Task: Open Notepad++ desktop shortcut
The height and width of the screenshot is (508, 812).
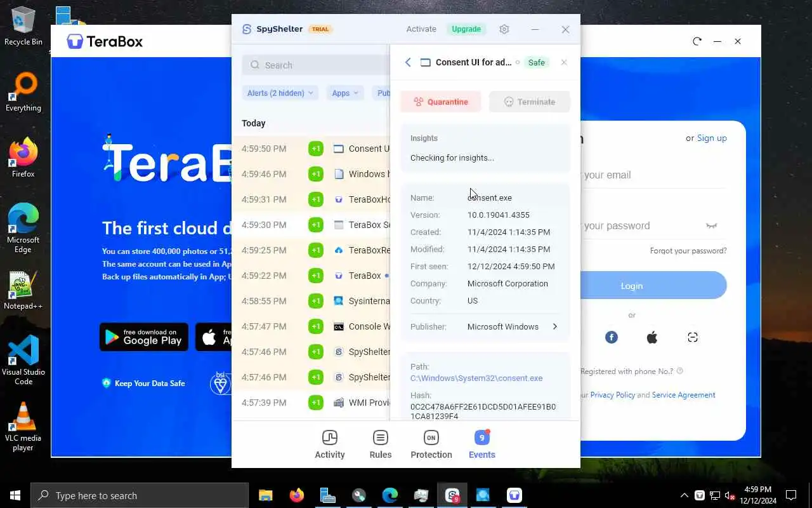Action: [x=23, y=291]
